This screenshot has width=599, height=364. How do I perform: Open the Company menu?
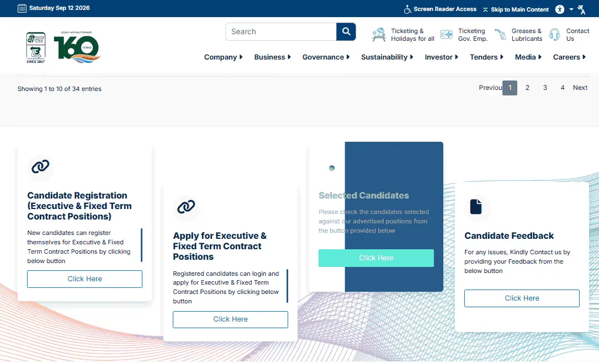220,57
